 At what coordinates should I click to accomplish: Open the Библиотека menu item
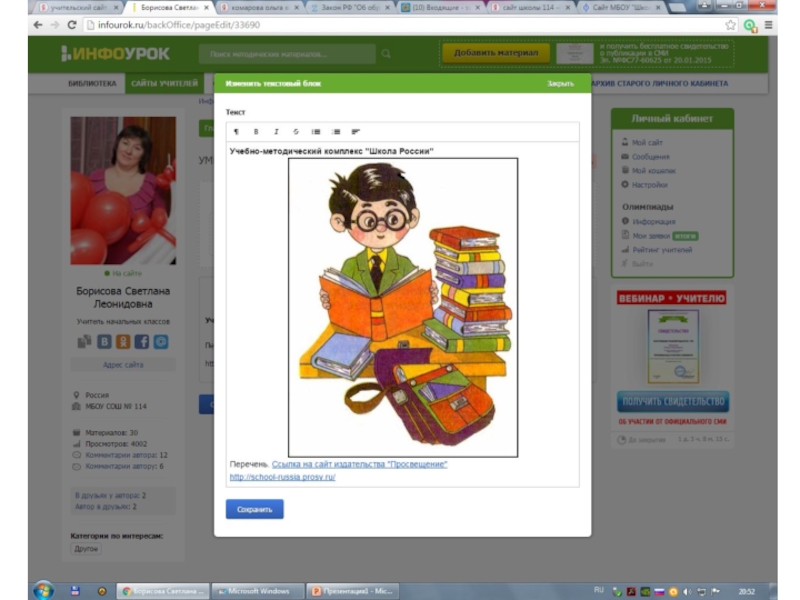click(92, 83)
